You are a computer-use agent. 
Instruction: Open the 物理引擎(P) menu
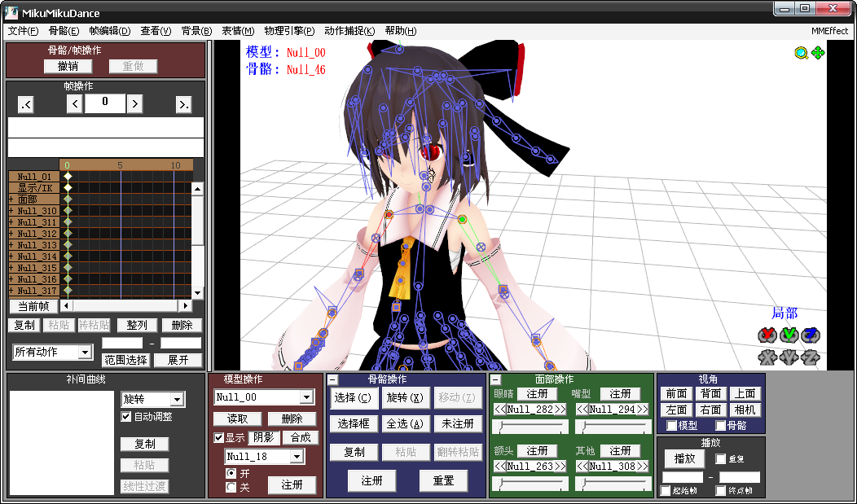[x=290, y=31]
